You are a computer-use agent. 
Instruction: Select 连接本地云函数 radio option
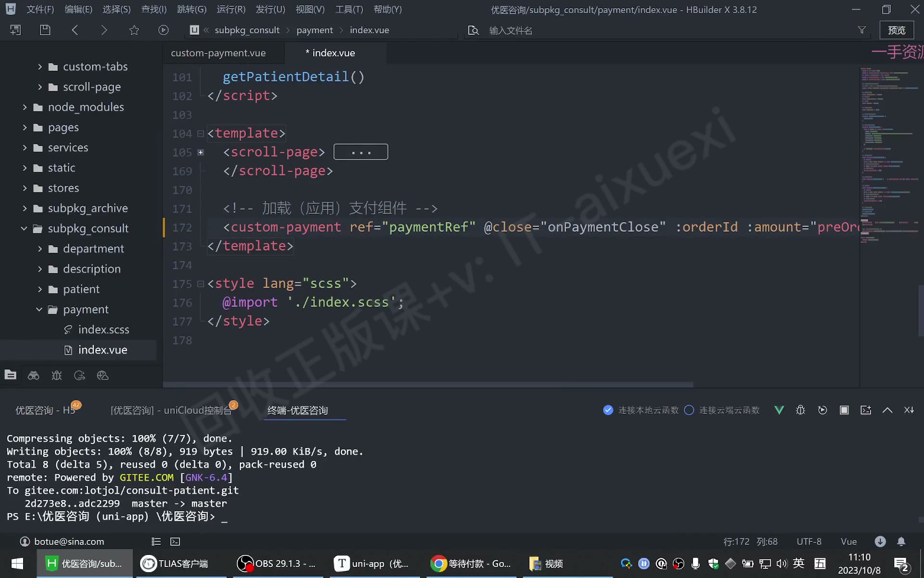coord(608,410)
